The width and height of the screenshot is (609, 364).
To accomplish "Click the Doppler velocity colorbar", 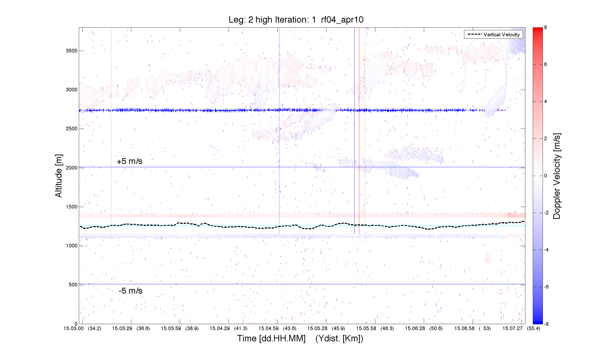I will click(x=538, y=176).
